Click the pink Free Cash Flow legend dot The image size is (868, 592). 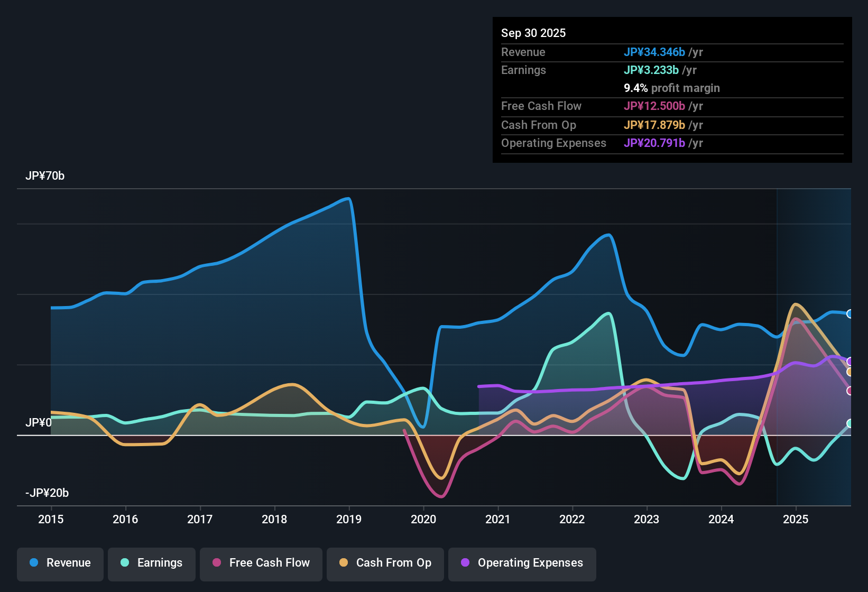pyautogui.click(x=217, y=563)
